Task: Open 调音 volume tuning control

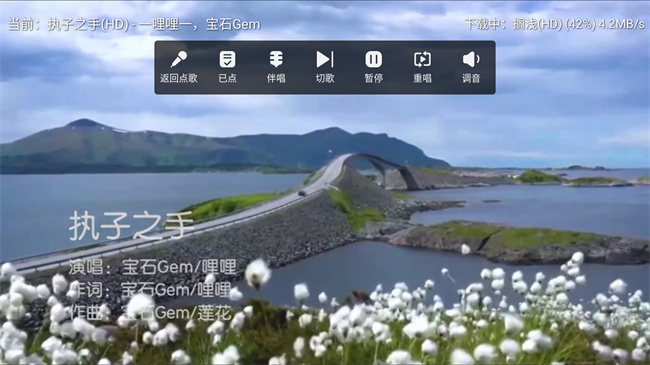Action: (x=471, y=67)
